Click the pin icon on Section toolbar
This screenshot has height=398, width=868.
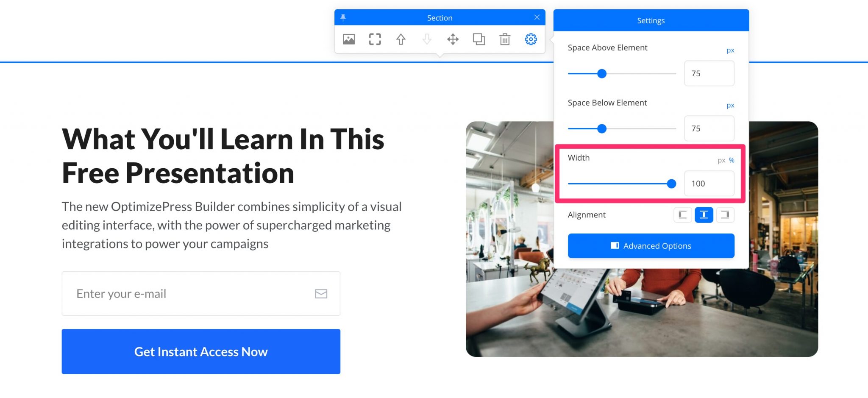343,17
